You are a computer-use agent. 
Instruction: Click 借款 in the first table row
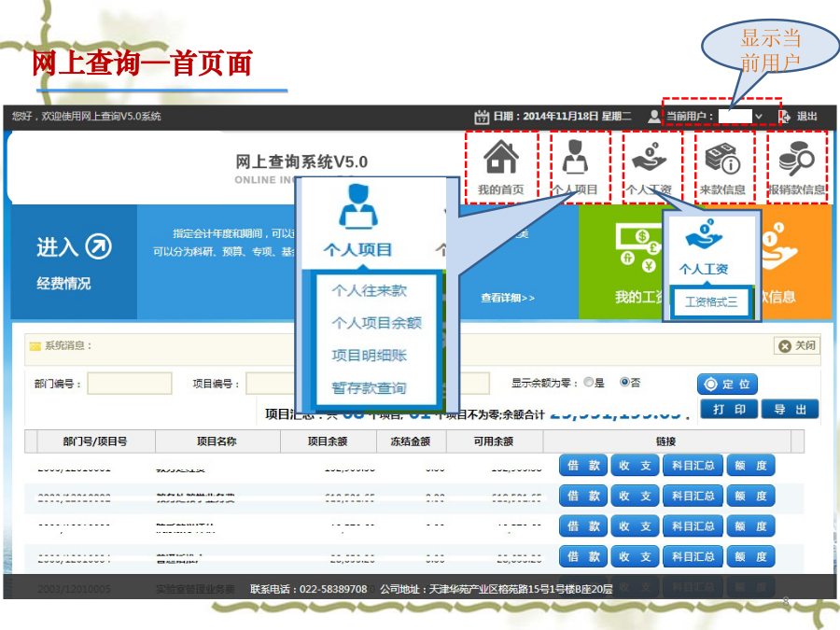(583, 466)
